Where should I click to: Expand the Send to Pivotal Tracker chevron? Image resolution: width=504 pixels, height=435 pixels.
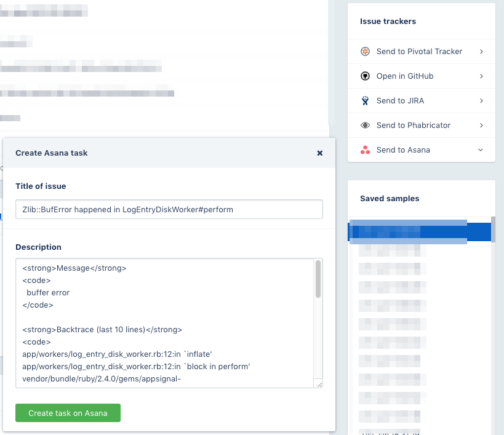[x=481, y=52]
